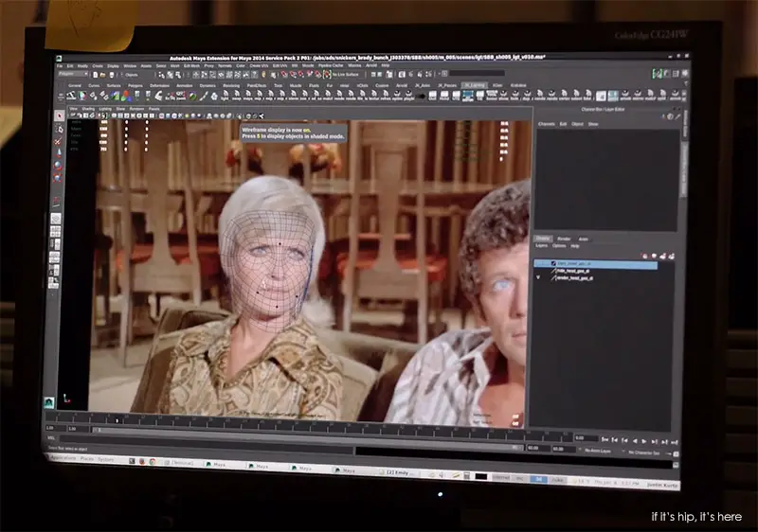758x532 pixels.
Task: Switch to the Rendering shelf tab
Action: [231, 85]
